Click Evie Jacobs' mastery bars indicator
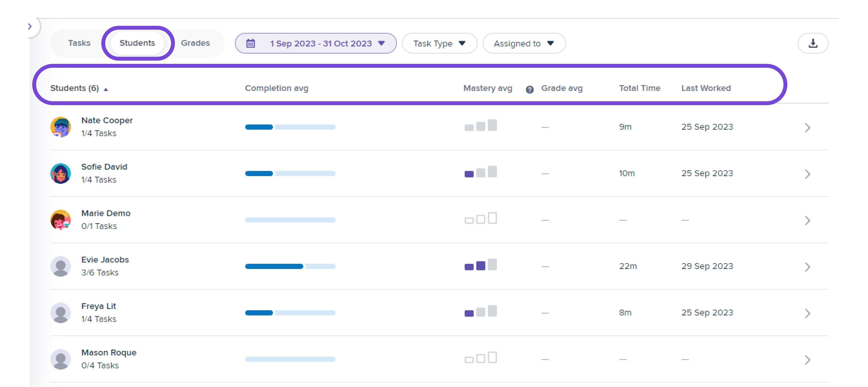Screen dimensions: 868x387 pyautogui.click(x=481, y=264)
